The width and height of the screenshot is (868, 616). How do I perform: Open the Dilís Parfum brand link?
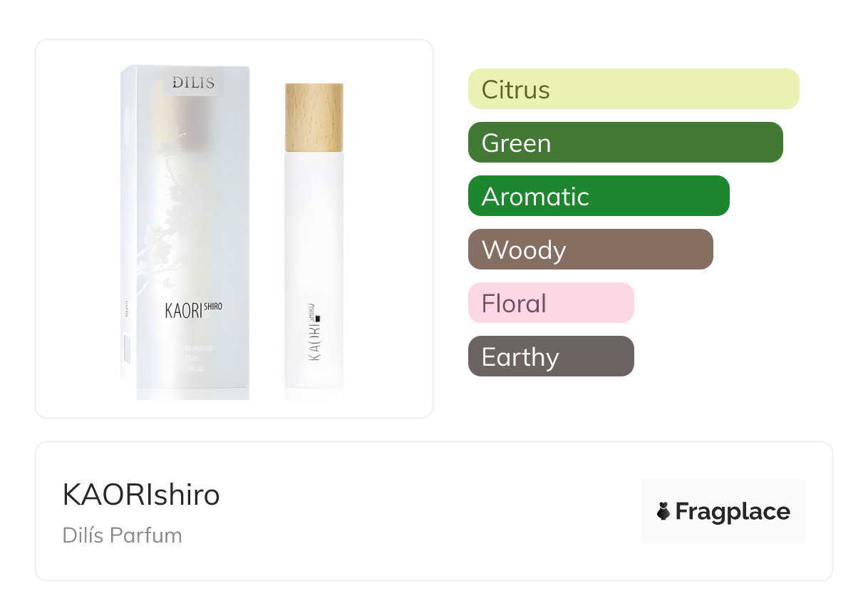tap(122, 535)
